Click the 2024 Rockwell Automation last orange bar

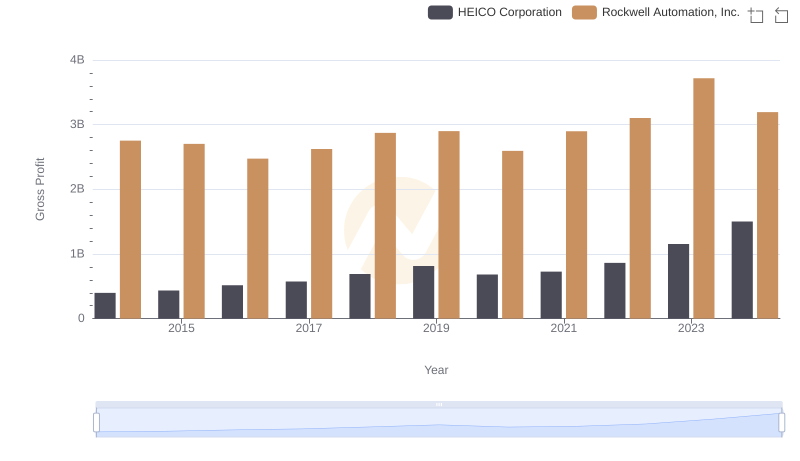pyautogui.click(x=767, y=215)
